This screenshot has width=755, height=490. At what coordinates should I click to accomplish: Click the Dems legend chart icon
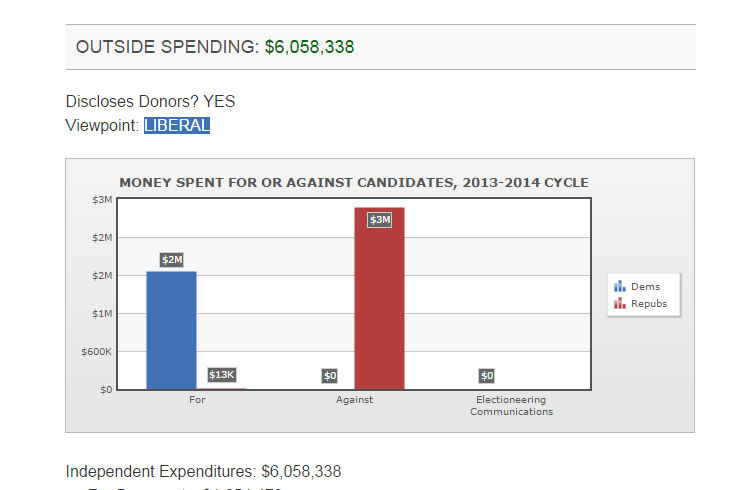coord(619,287)
